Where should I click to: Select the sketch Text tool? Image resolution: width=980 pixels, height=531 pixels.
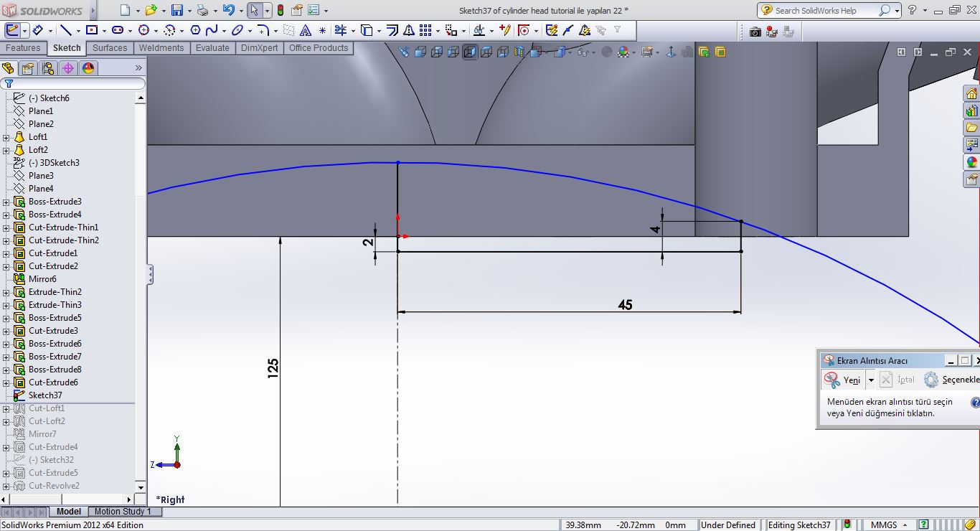306,30
